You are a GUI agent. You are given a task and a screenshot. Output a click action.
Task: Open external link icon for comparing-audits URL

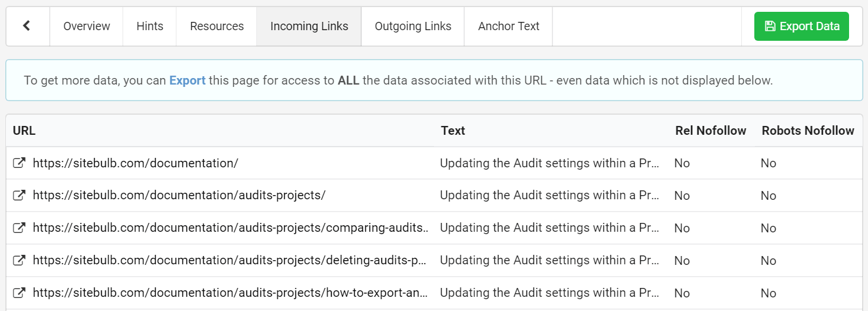click(19, 228)
